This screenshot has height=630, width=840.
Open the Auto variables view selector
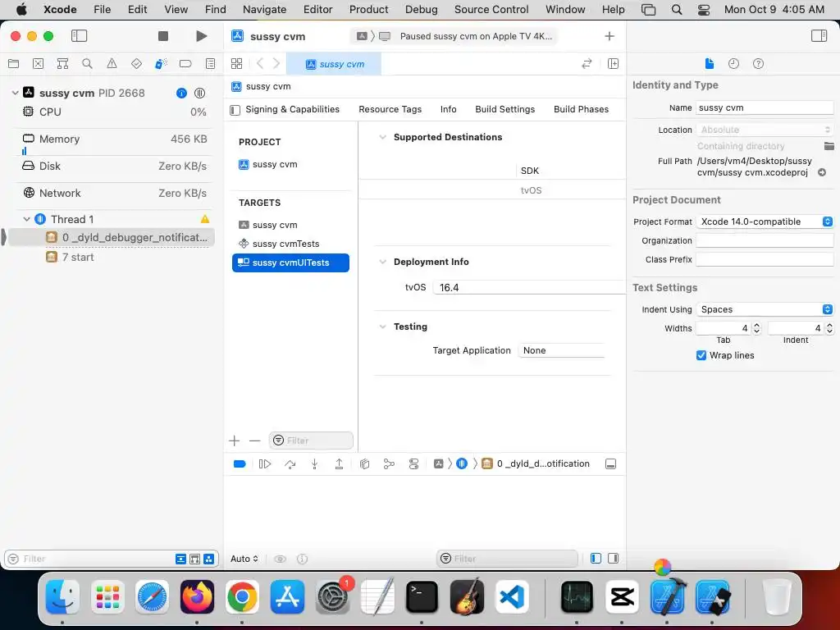coord(244,559)
